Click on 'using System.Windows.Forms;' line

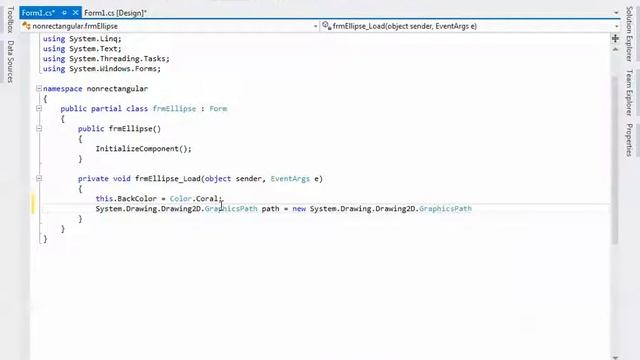pyautogui.click(x=102, y=69)
